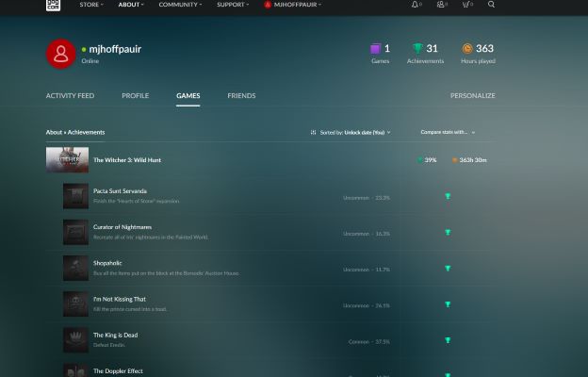588x377 pixels.
Task: Expand the COMMUNITY menu
Action: pos(180,5)
